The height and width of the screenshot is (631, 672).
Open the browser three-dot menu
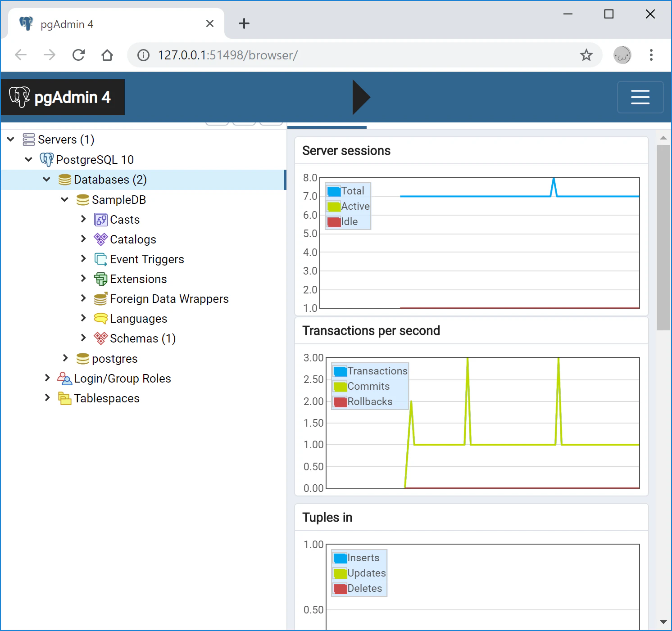pyautogui.click(x=651, y=55)
